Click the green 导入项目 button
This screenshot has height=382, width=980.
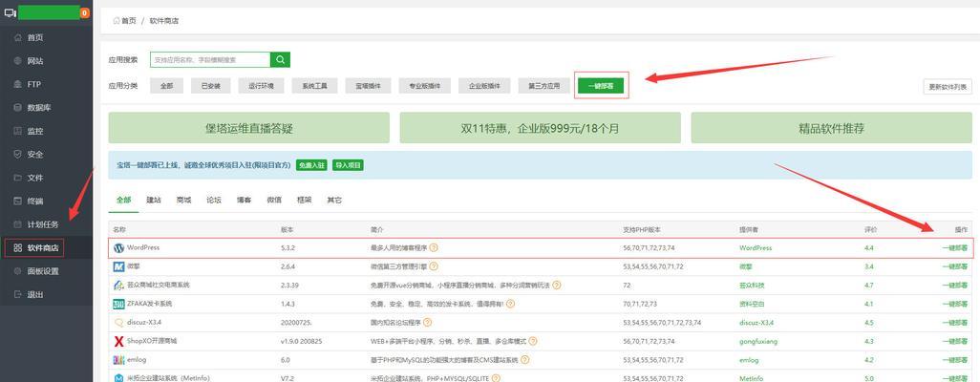point(348,165)
